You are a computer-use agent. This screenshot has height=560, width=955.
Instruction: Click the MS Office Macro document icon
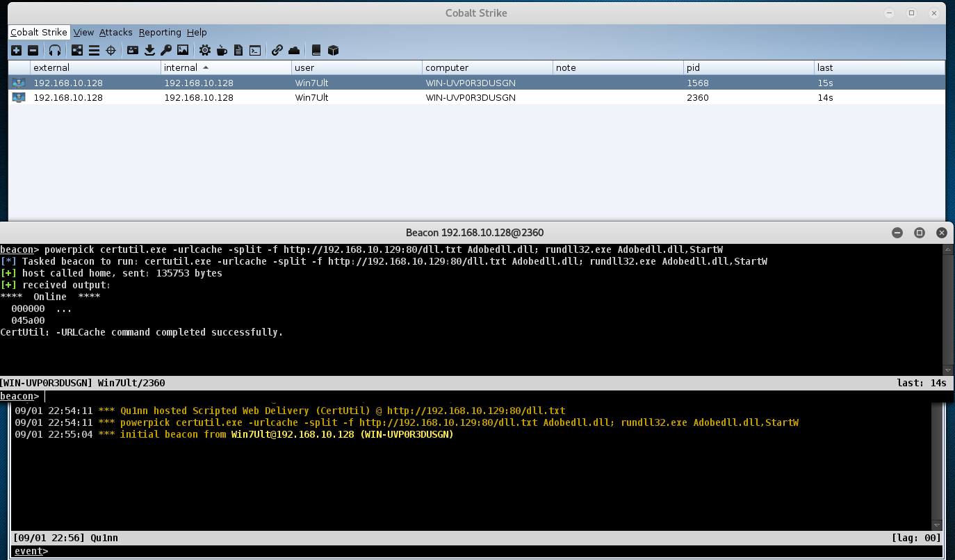pos(238,50)
